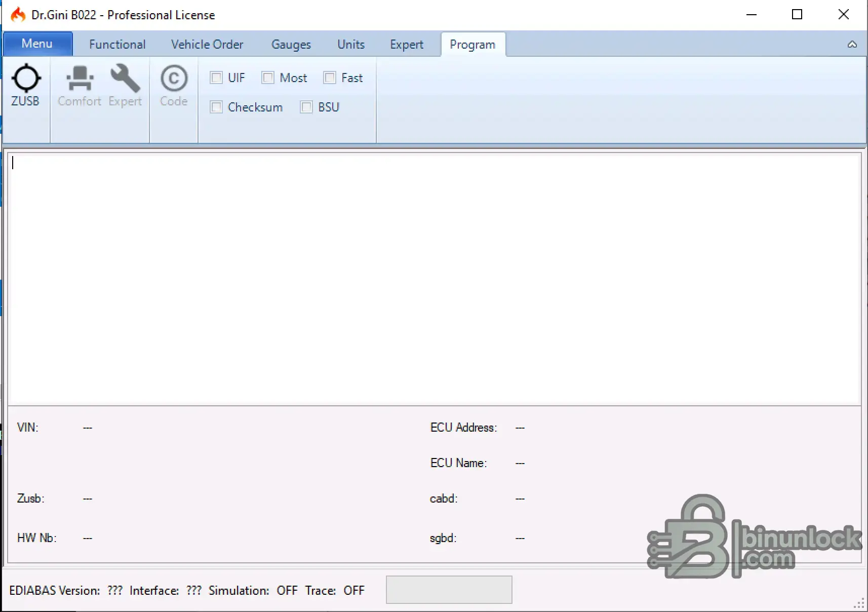Click the 'sgbd:' label

point(443,538)
